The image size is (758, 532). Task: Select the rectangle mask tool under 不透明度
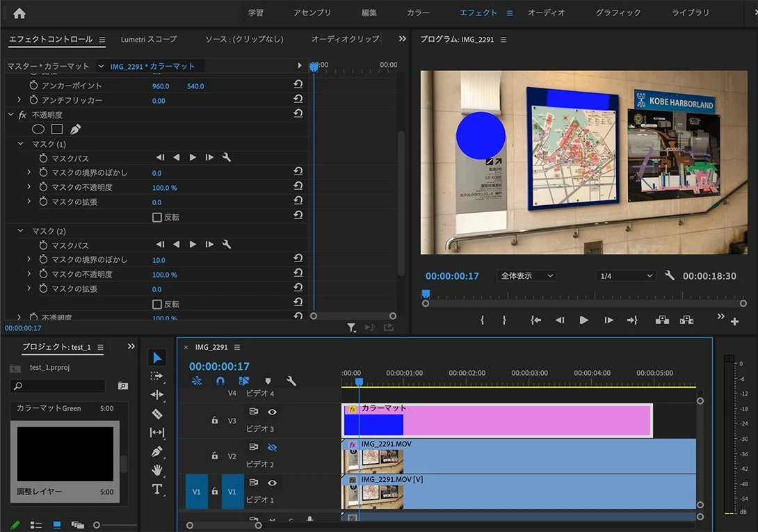coord(57,129)
